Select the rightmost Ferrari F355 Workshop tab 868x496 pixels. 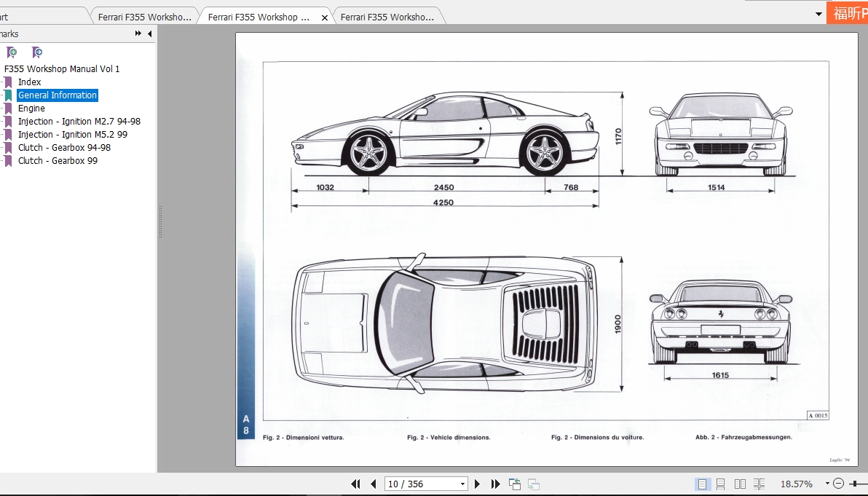click(388, 15)
